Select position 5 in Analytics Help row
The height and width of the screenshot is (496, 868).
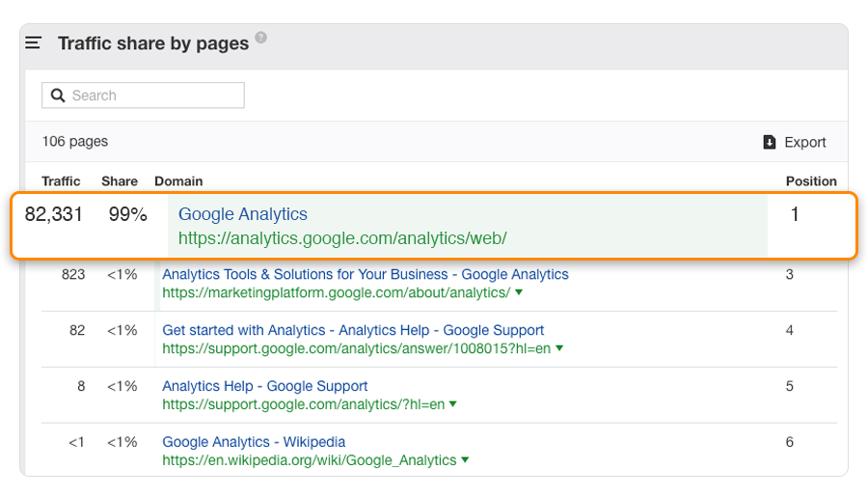pos(789,386)
